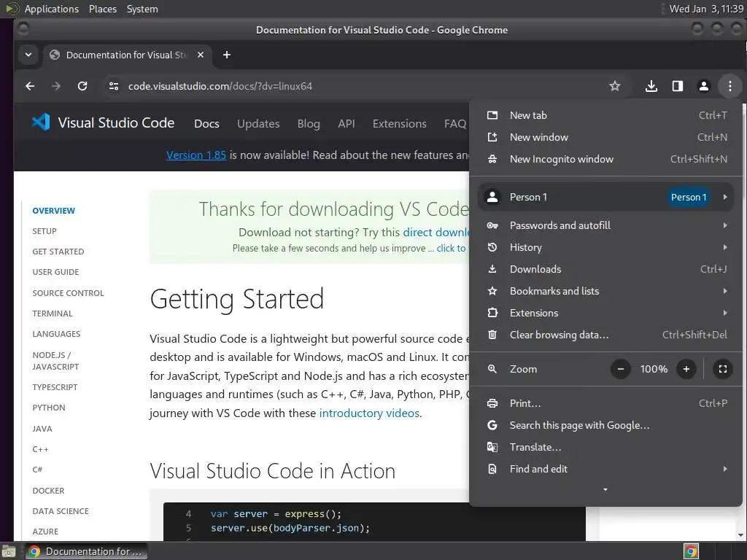This screenshot has width=747, height=560.
Task: Open PYTHON sidebar section
Action: point(49,408)
